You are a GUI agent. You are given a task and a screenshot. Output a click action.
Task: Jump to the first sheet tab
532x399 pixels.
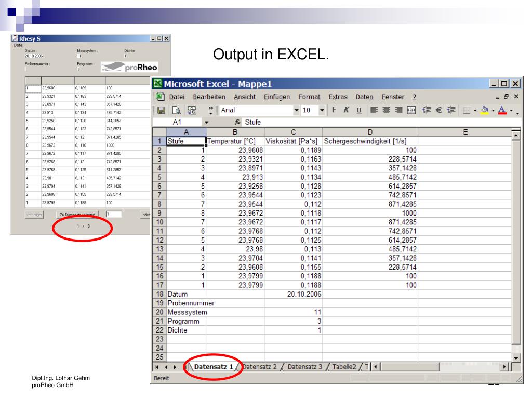click(x=156, y=367)
